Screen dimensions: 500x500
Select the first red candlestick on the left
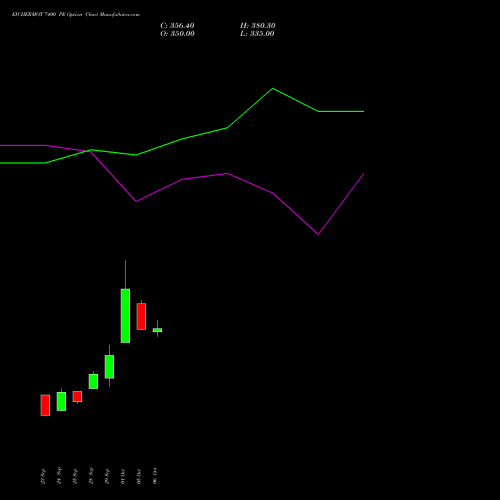(45, 405)
